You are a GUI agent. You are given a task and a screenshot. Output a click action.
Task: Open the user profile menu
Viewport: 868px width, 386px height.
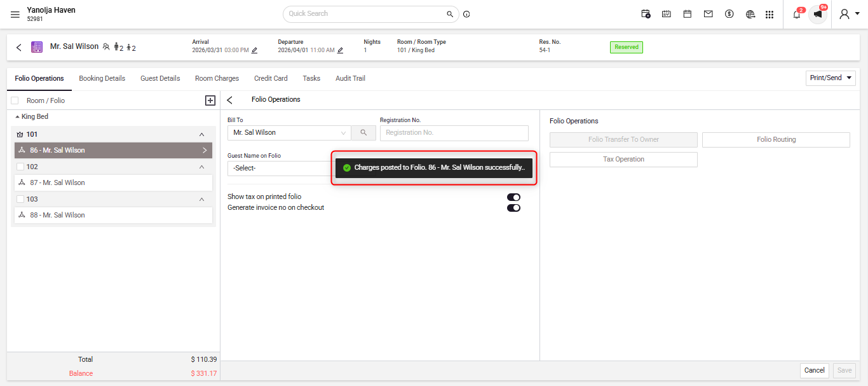849,14
